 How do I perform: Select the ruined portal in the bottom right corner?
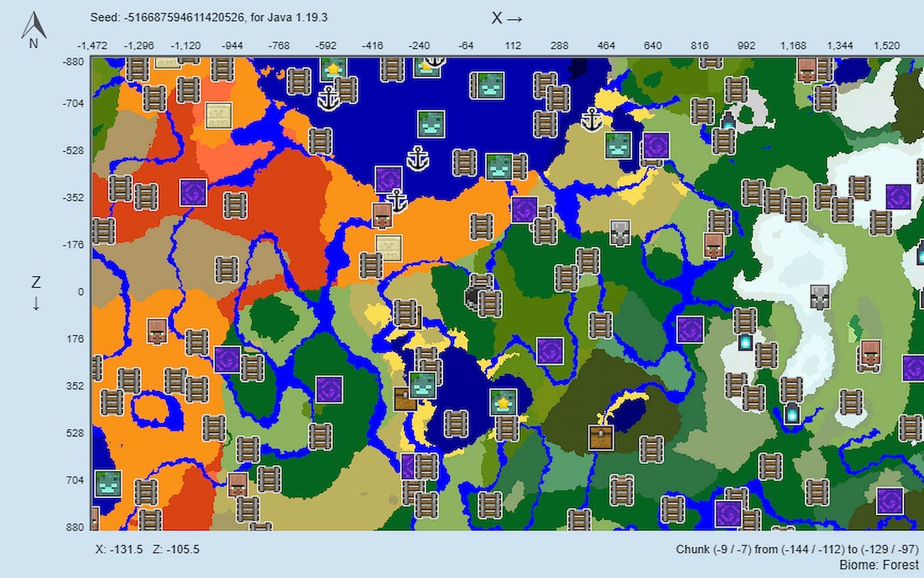coord(889,501)
